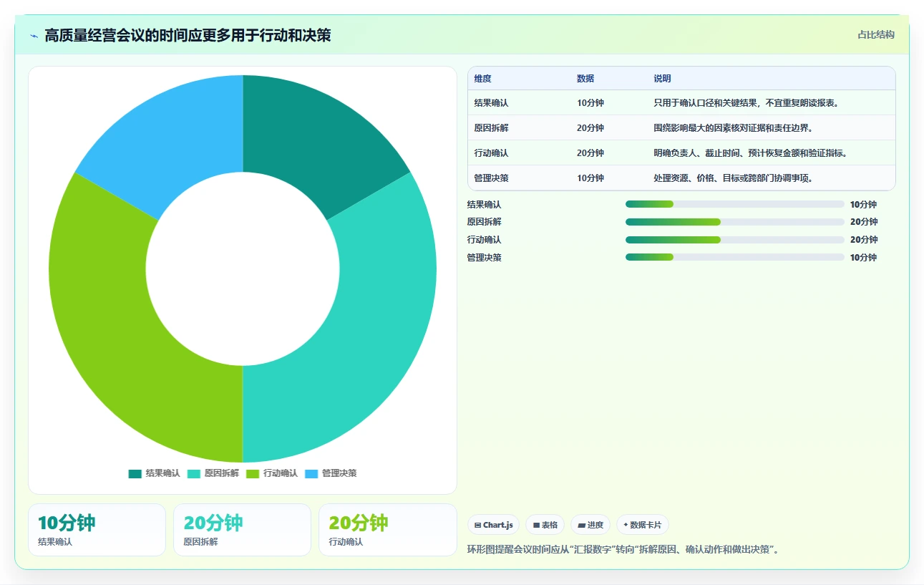Select the Chart.js tag chip

click(x=493, y=525)
